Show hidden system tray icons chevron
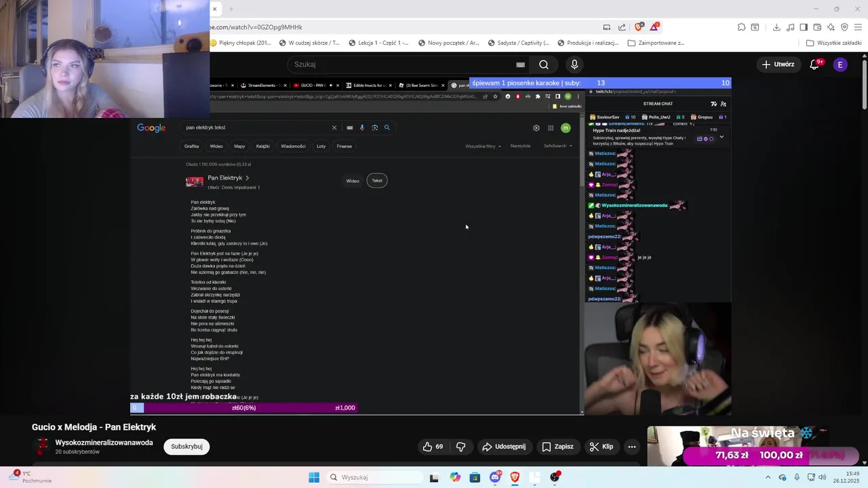The width and height of the screenshot is (868, 488). click(768, 477)
